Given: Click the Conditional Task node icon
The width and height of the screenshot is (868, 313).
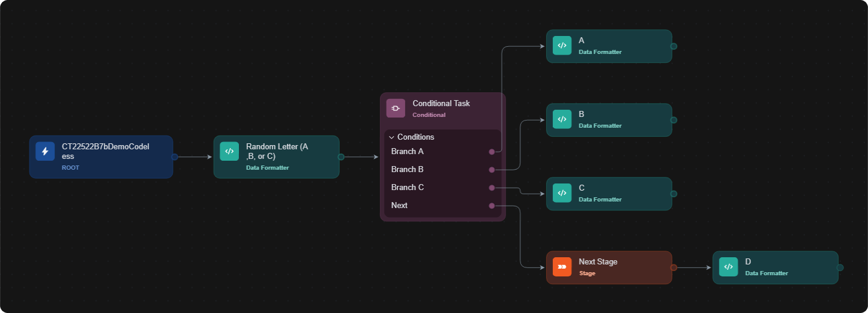Looking at the screenshot, I should pos(396,108).
